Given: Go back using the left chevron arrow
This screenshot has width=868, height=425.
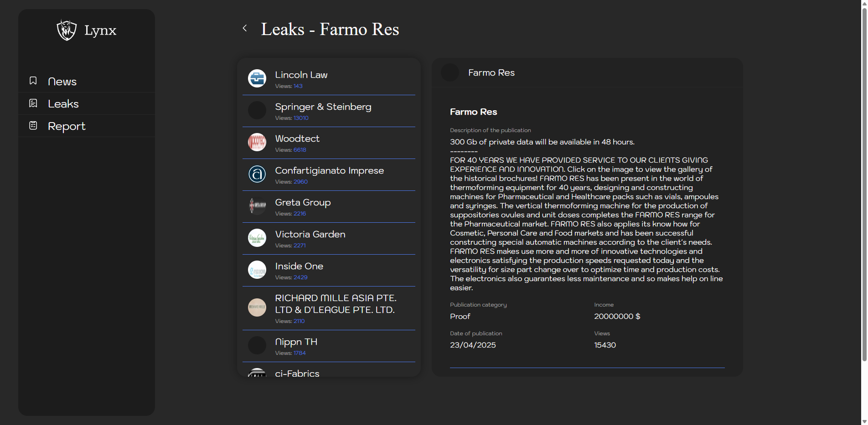Looking at the screenshot, I should [245, 28].
